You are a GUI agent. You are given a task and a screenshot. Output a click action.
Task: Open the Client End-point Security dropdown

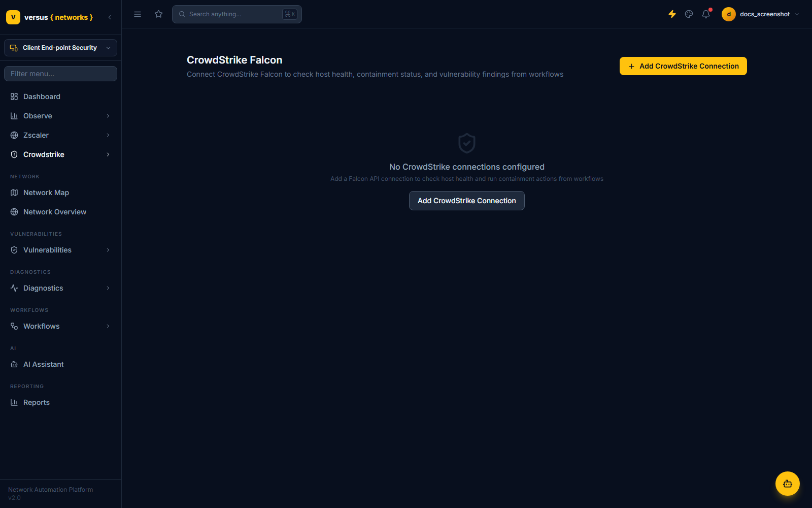[x=60, y=48]
